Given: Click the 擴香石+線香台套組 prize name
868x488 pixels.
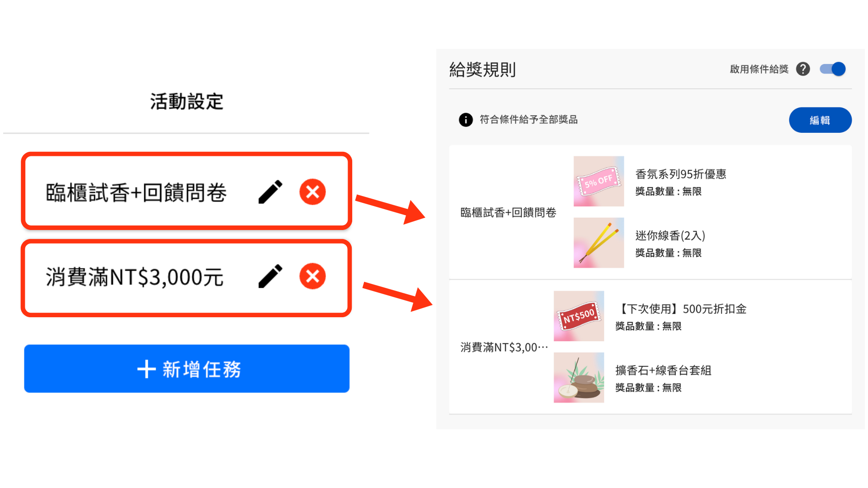Looking at the screenshot, I should tap(663, 370).
